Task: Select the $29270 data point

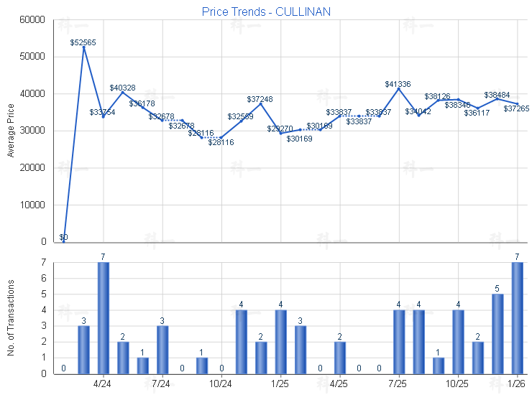Action: coord(280,133)
